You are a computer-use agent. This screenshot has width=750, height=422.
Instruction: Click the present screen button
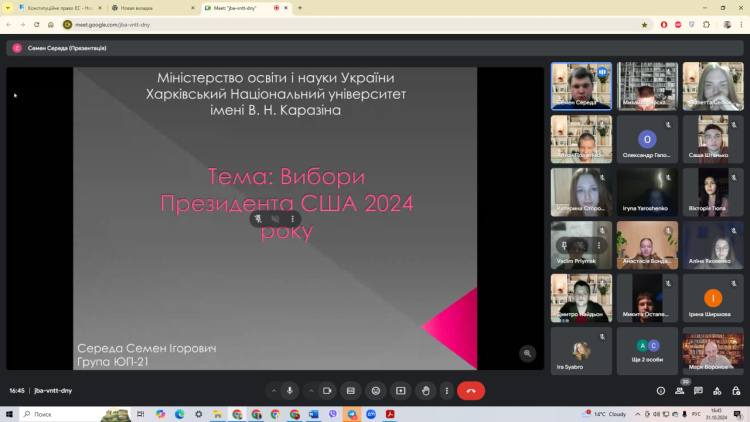(401, 391)
